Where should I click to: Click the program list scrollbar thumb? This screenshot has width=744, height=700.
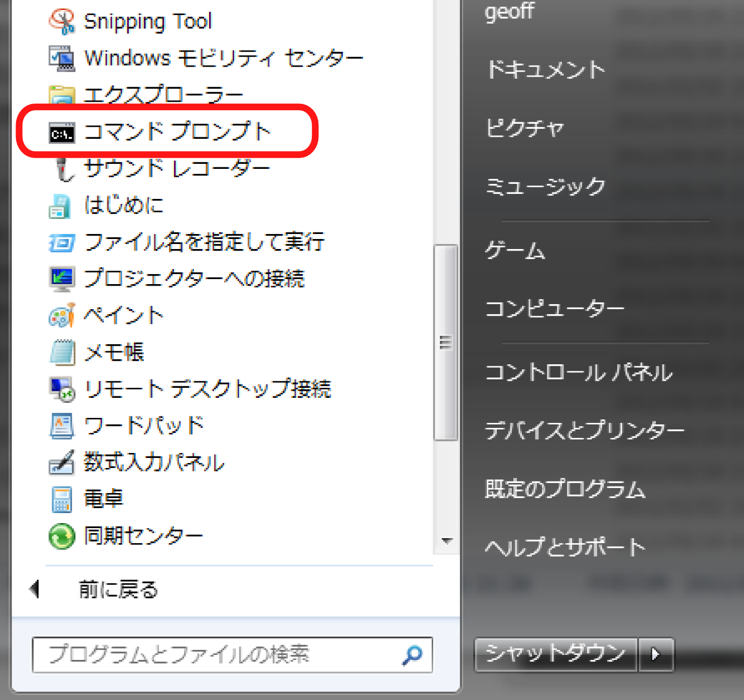coord(446,343)
